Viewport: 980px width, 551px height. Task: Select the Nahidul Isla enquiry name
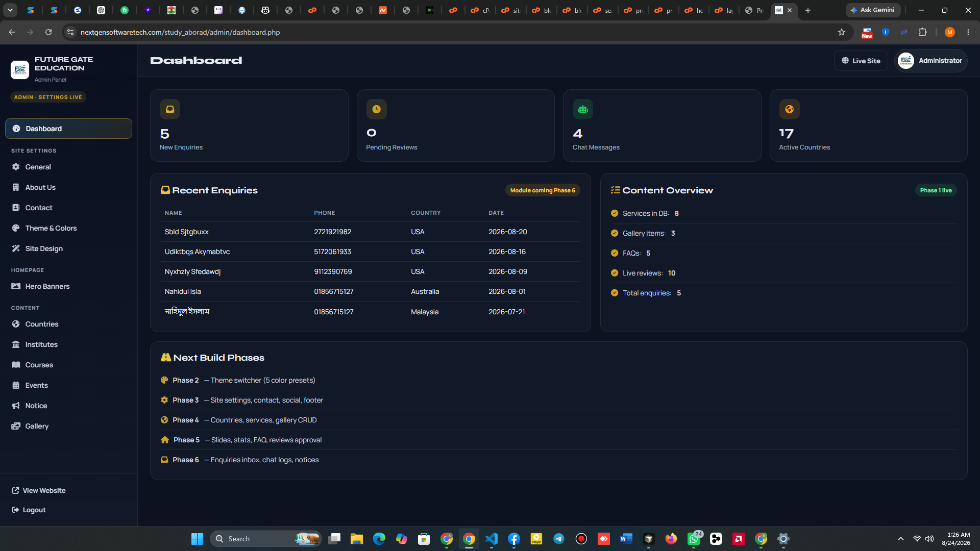click(x=183, y=291)
